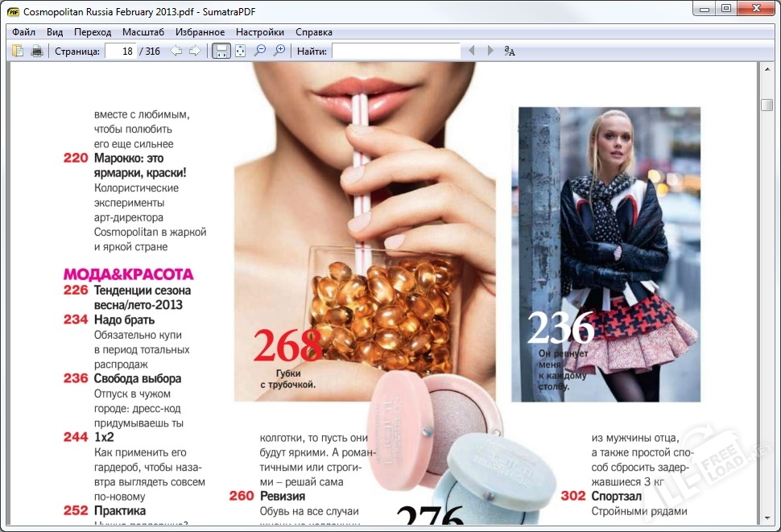This screenshot has width=781, height=532.
Task: Toggle Fit Single Page view
Action: 240,52
